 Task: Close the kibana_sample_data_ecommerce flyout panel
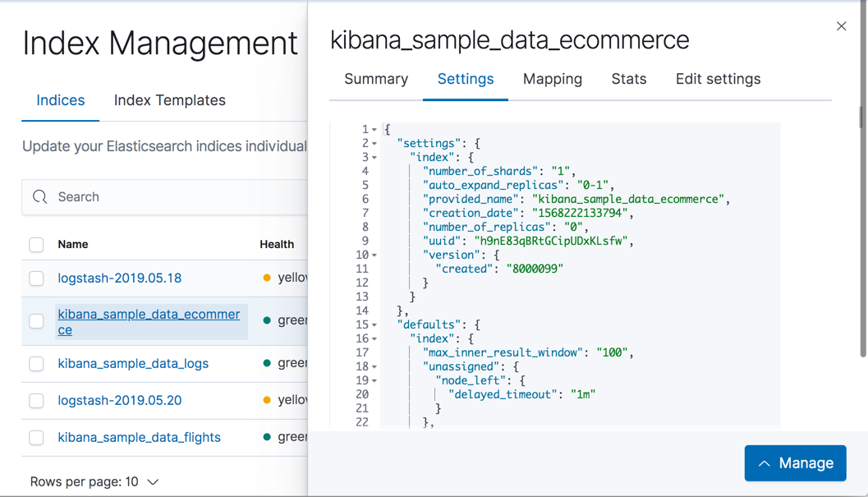click(x=841, y=25)
